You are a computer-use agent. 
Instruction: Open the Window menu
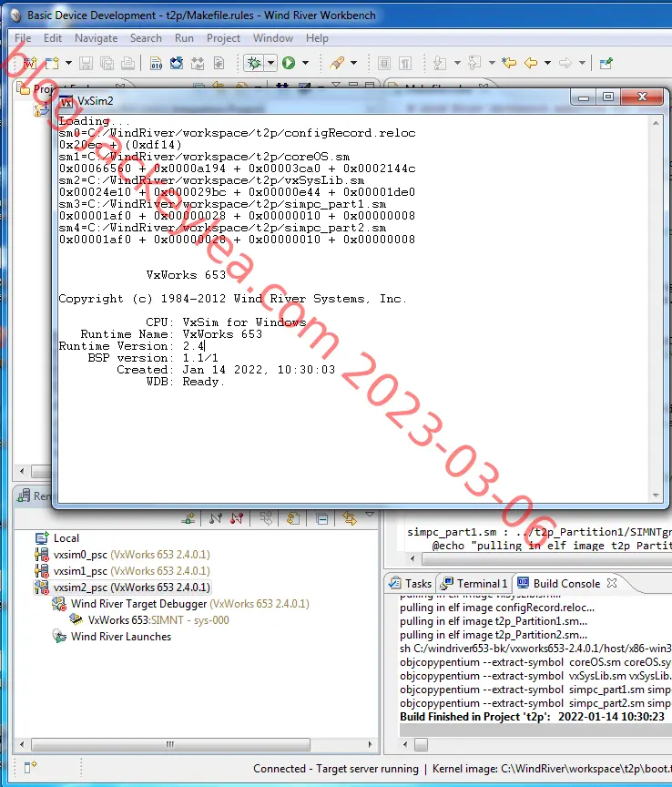272,38
